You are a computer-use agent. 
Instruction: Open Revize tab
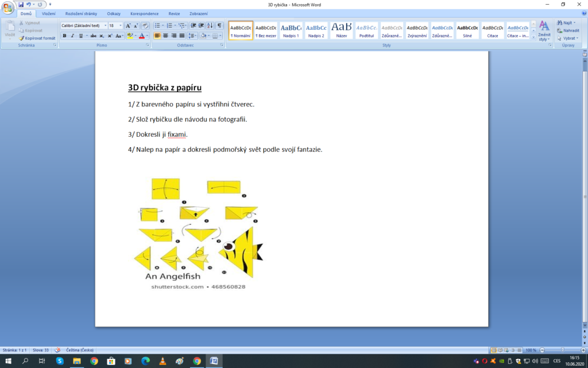point(174,14)
